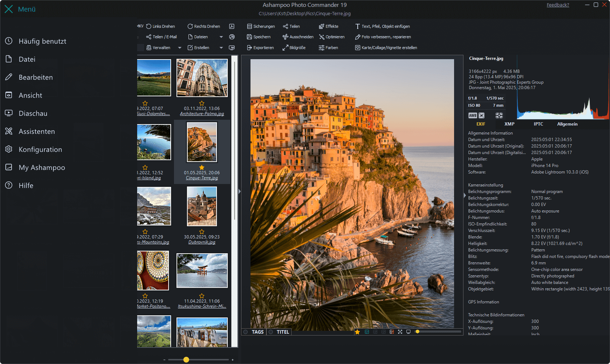Expand the Erstellen dropdown
The height and width of the screenshot is (364, 610).
pos(221,47)
